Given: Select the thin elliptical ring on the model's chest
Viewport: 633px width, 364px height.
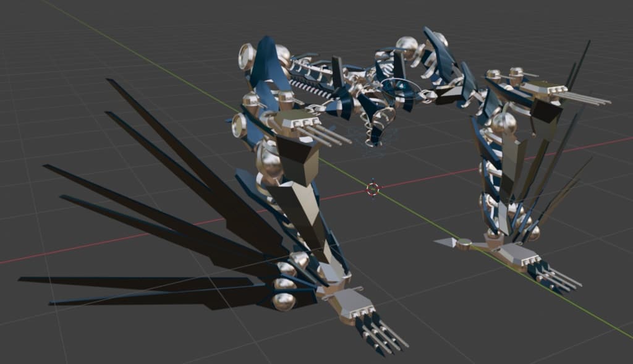Looking at the screenshot, I should point(401,88).
